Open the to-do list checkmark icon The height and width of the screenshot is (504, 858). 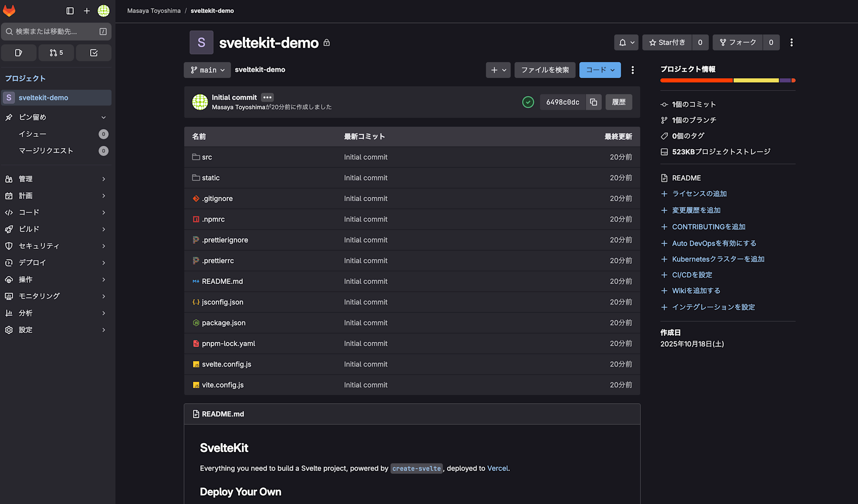pos(94,53)
